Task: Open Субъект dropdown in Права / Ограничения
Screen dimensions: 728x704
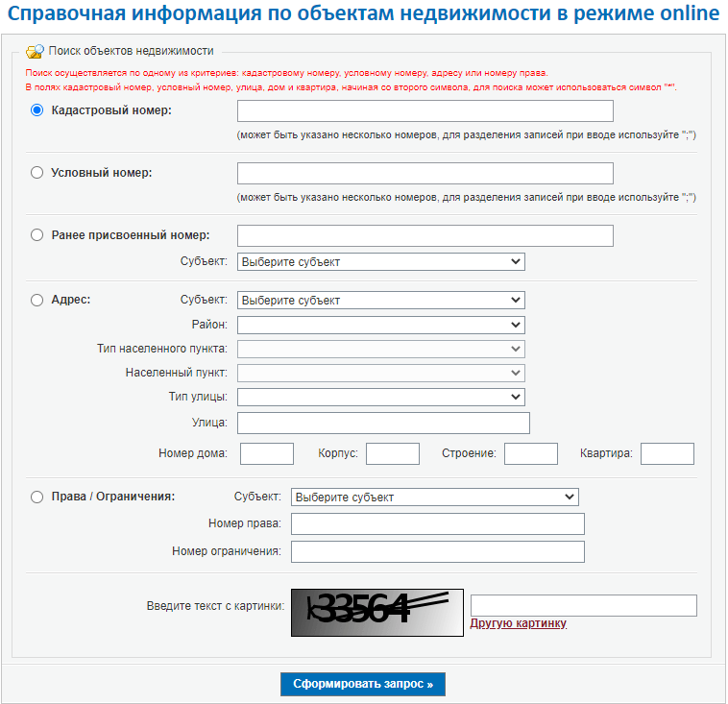Action: pyautogui.click(x=434, y=498)
